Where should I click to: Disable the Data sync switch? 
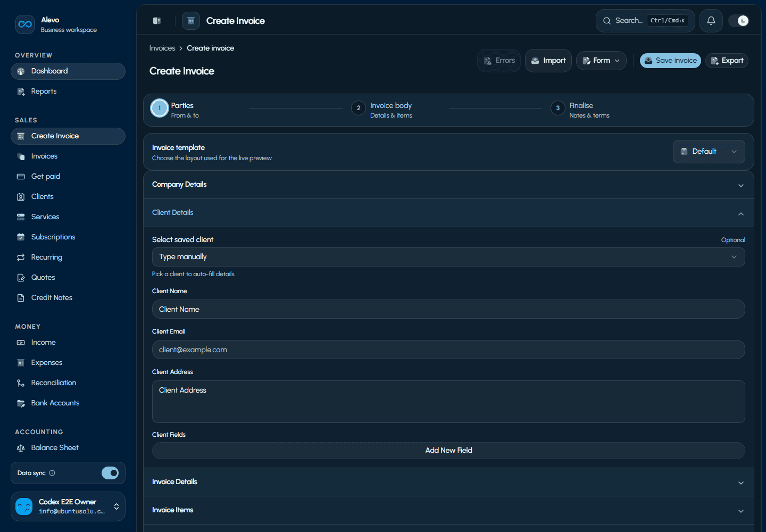[x=110, y=473]
